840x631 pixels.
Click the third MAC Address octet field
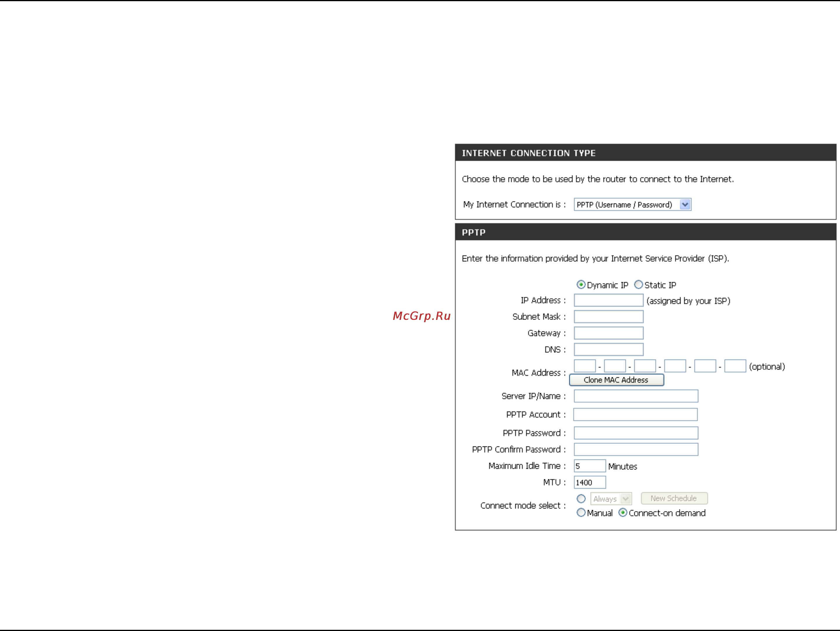(x=645, y=366)
